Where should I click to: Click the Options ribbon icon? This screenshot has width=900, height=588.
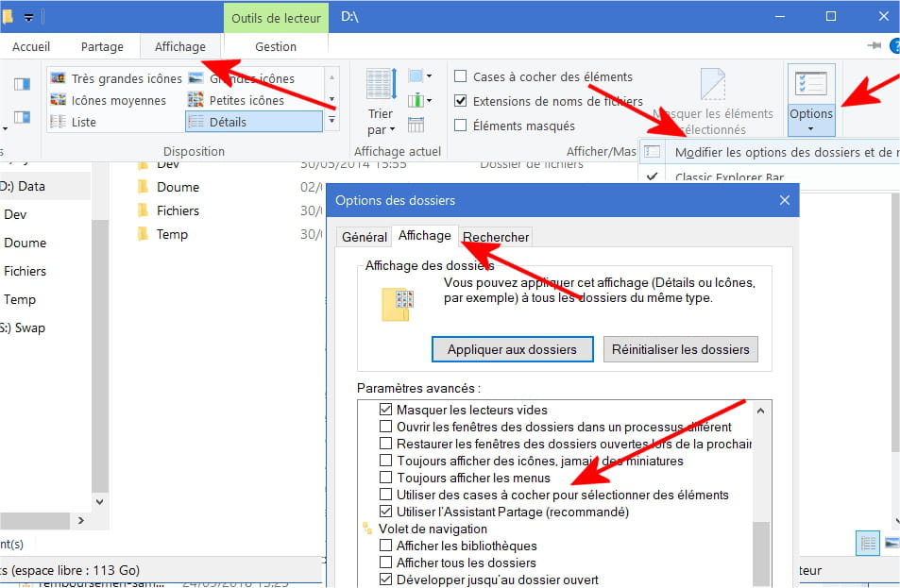point(810,84)
